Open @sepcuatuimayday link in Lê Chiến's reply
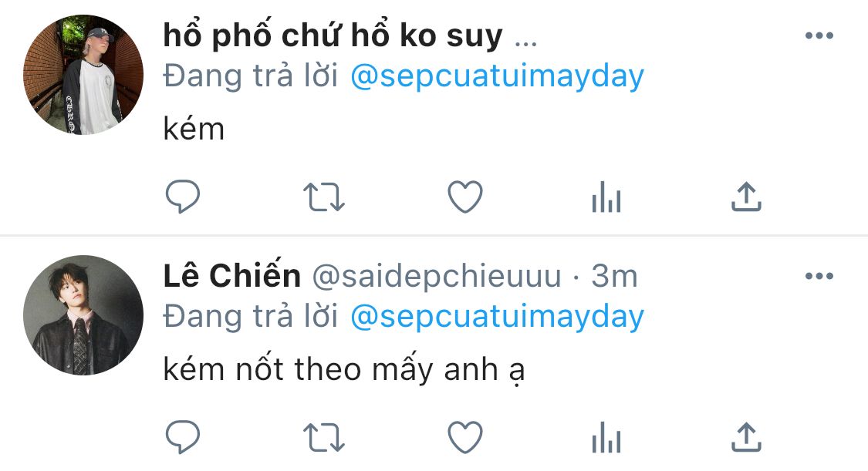 497,317
